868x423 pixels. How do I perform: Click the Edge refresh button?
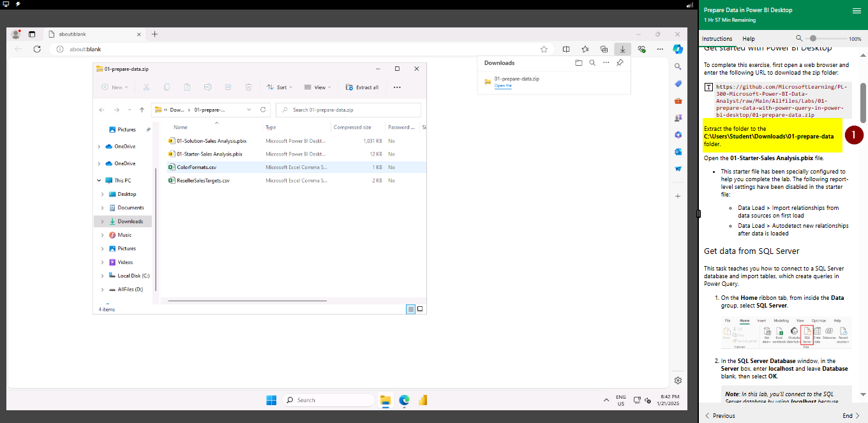click(37, 49)
